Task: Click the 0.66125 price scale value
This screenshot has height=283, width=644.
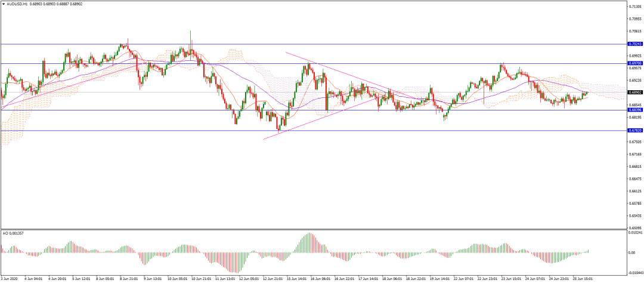Action: tap(634, 191)
